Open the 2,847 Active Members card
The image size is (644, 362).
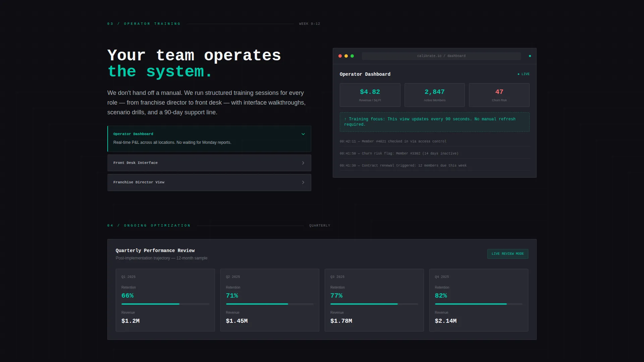[435, 95]
